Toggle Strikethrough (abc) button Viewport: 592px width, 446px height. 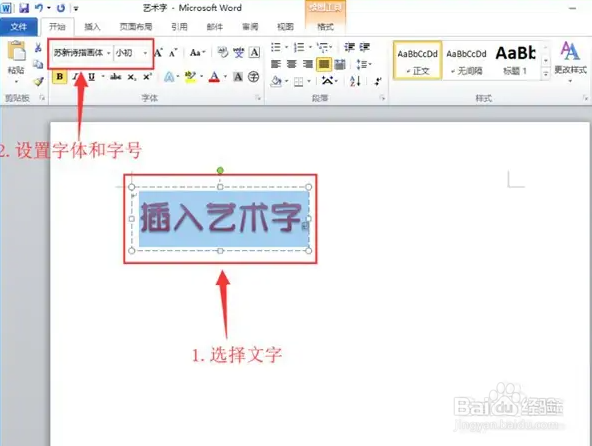[116, 77]
